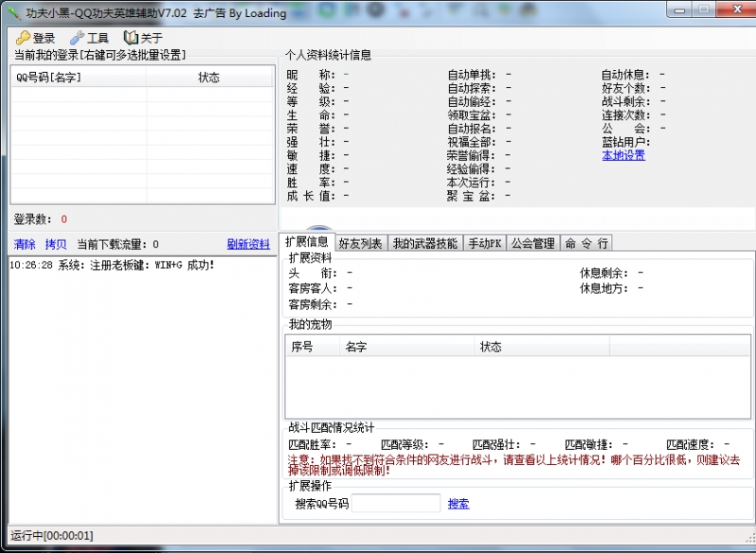Click the 状态 column header in pet table
756x553 pixels.
click(x=542, y=347)
